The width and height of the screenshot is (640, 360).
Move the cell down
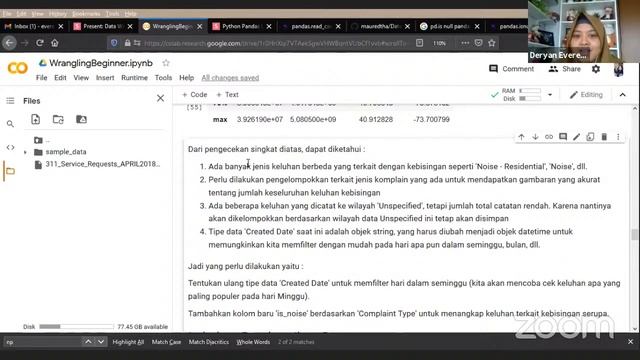coord(535,137)
